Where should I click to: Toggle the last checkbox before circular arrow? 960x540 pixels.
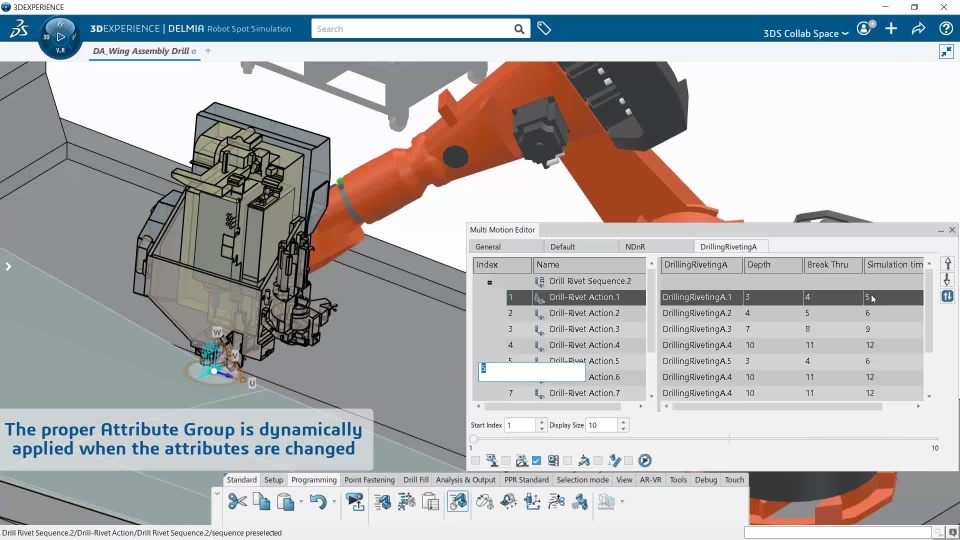pyautogui.click(x=629, y=460)
